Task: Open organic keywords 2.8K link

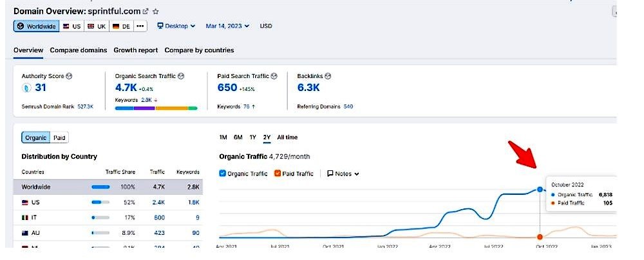Action: coord(147,100)
